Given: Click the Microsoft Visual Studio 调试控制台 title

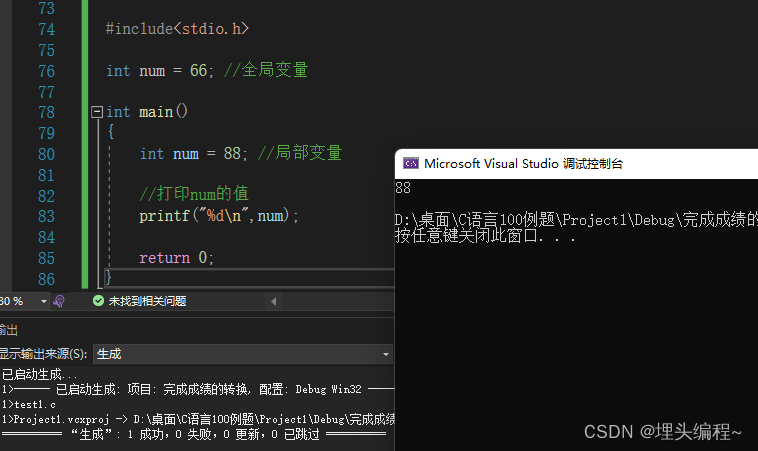Looking at the screenshot, I should pyautogui.click(x=524, y=164).
